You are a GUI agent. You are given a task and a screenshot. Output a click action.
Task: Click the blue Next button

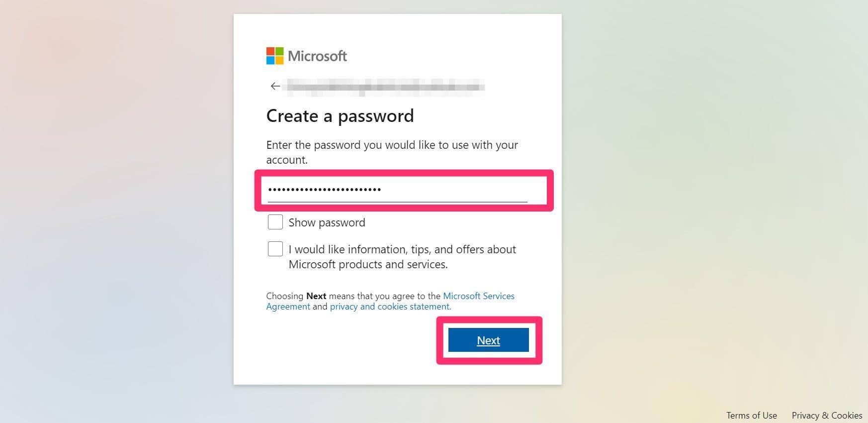(489, 340)
